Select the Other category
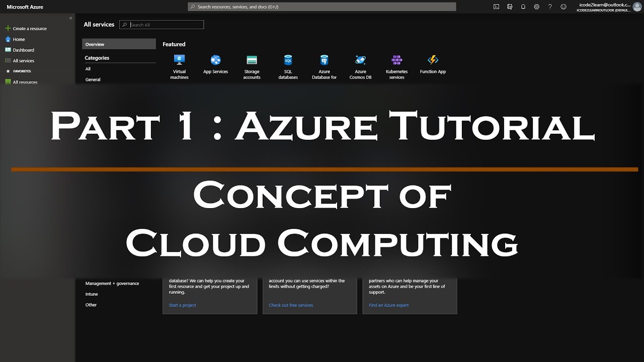644x362 pixels. tap(91, 305)
